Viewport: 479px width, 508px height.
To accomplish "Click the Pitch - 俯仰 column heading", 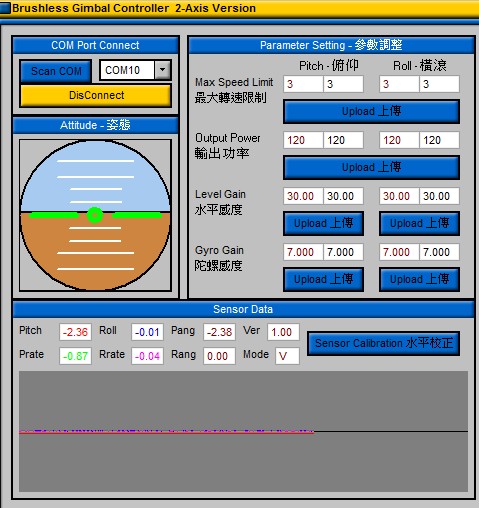I will (x=329, y=65).
